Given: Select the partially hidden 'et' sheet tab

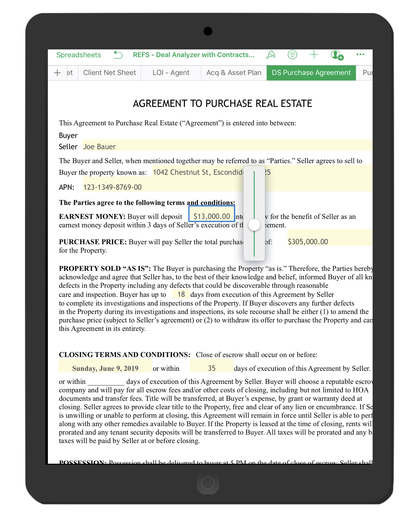Looking at the screenshot, I should 72,73.
